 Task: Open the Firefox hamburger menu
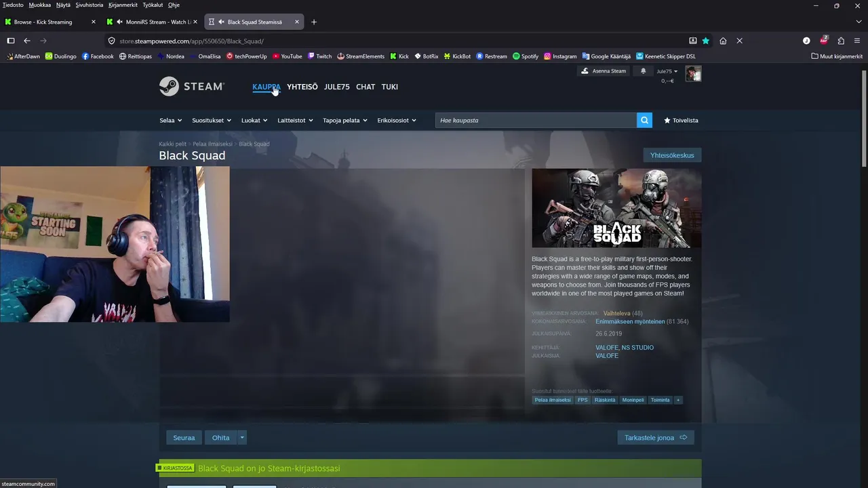(x=858, y=41)
